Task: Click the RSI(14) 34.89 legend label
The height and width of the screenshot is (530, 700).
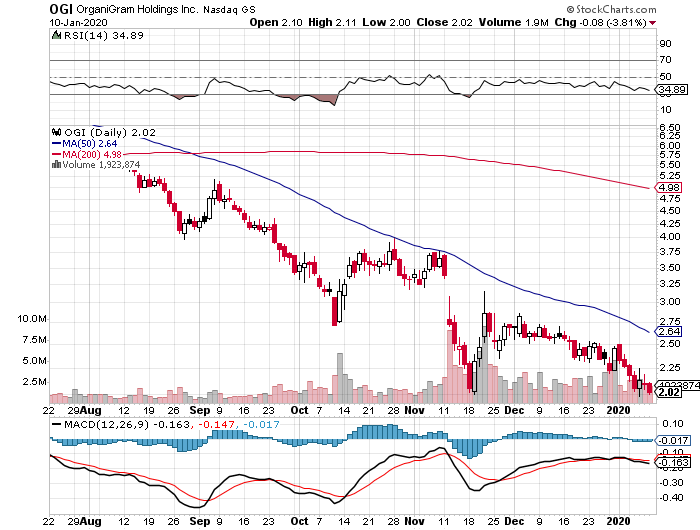Action: coord(104,35)
